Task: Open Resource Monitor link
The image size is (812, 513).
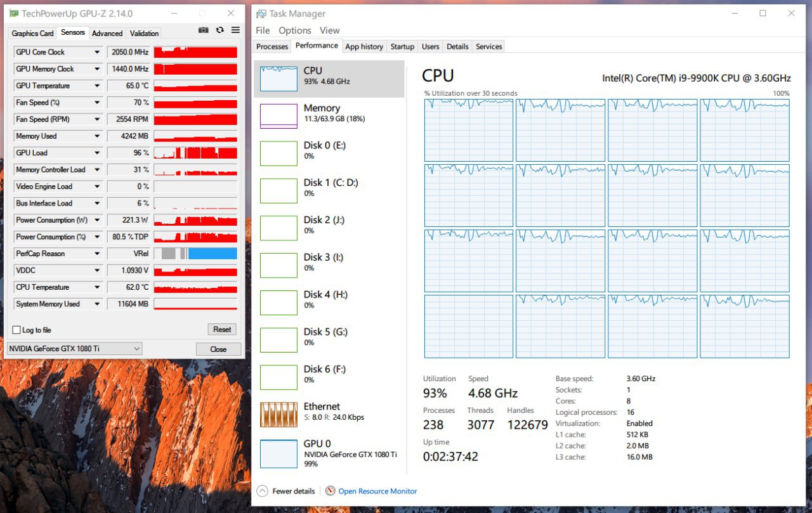Action: pos(378,491)
